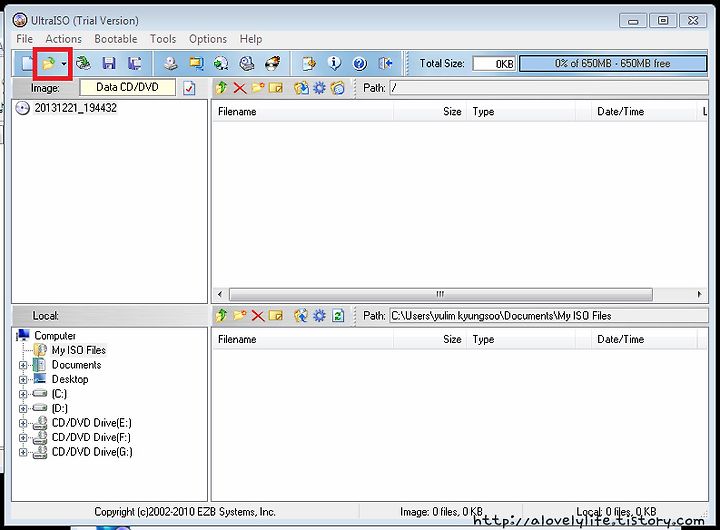The image size is (720, 530).
Task: Select the My ISO Files tree item
Action: tap(79, 350)
